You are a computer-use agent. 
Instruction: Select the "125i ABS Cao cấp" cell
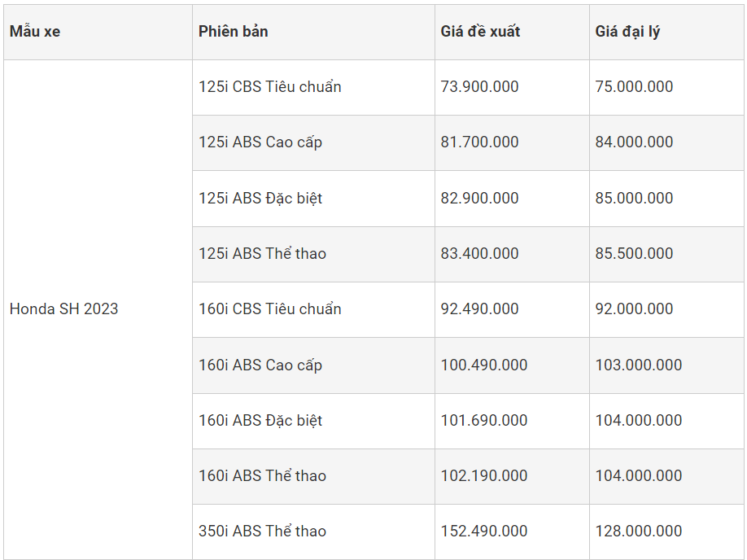[x=260, y=142]
